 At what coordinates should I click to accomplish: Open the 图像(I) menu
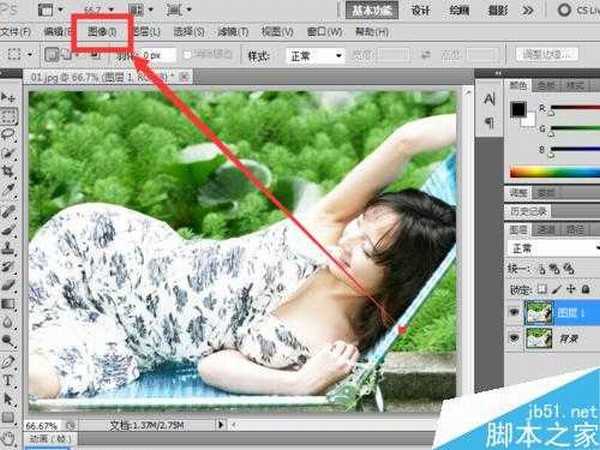point(101,32)
